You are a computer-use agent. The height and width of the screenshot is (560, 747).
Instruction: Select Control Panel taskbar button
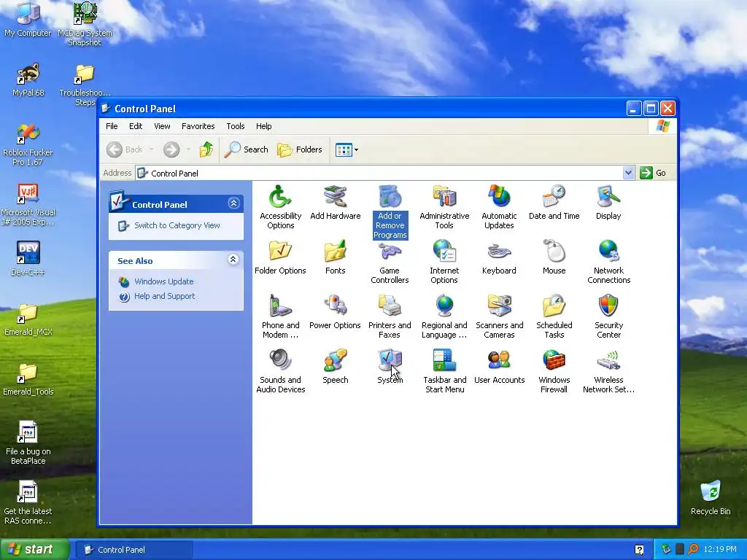134,550
